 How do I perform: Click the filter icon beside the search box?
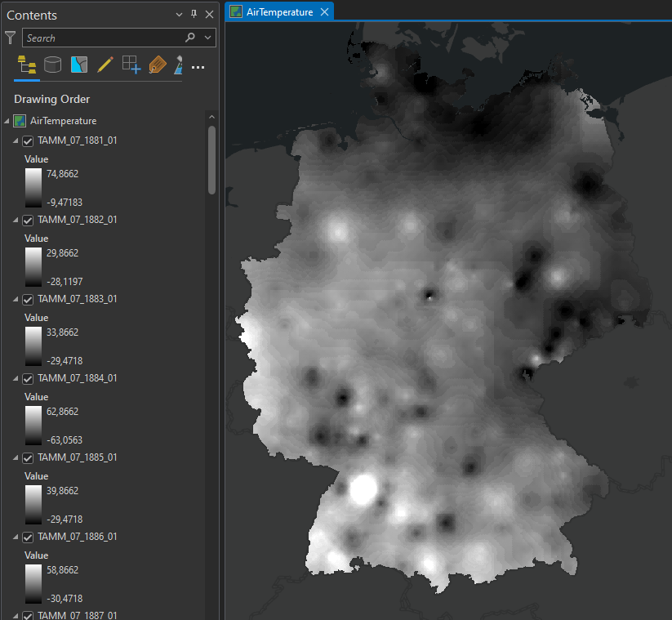10,38
